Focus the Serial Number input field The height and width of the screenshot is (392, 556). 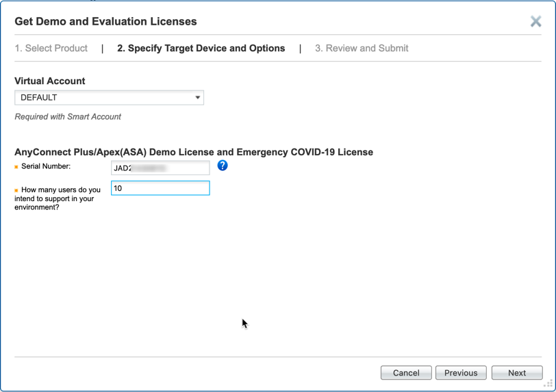(x=160, y=168)
